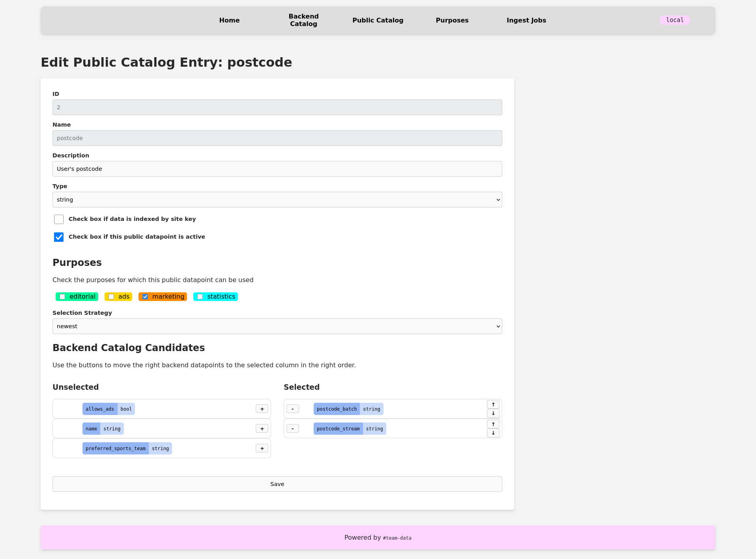Click plus button next to name datapoint
The height and width of the screenshot is (559, 756).
point(262,428)
